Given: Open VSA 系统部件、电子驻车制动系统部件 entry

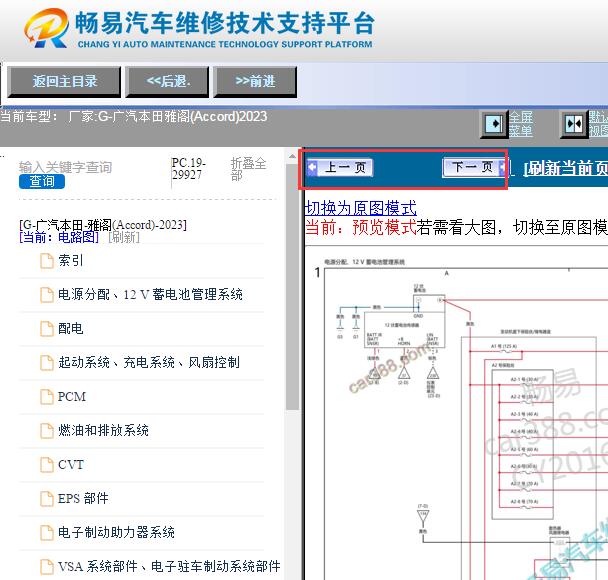Looking at the screenshot, I should pyautogui.click(x=169, y=566).
